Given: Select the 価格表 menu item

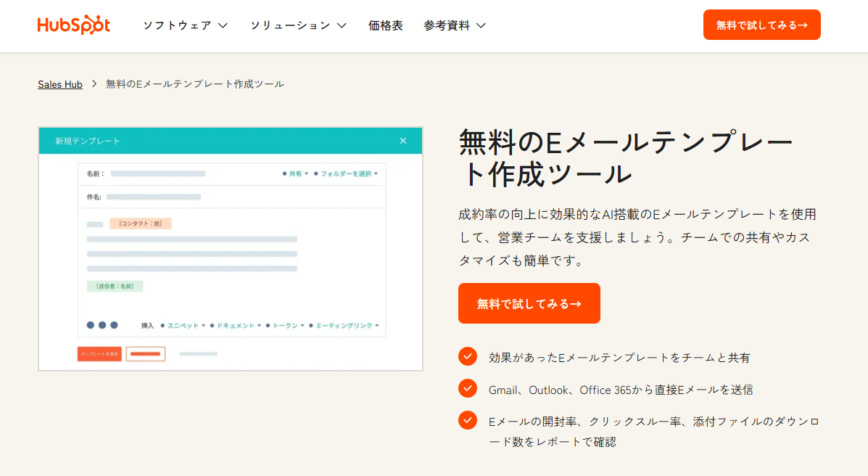Looking at the screenshot, I should pyautogui.click(x=385, y=24).
